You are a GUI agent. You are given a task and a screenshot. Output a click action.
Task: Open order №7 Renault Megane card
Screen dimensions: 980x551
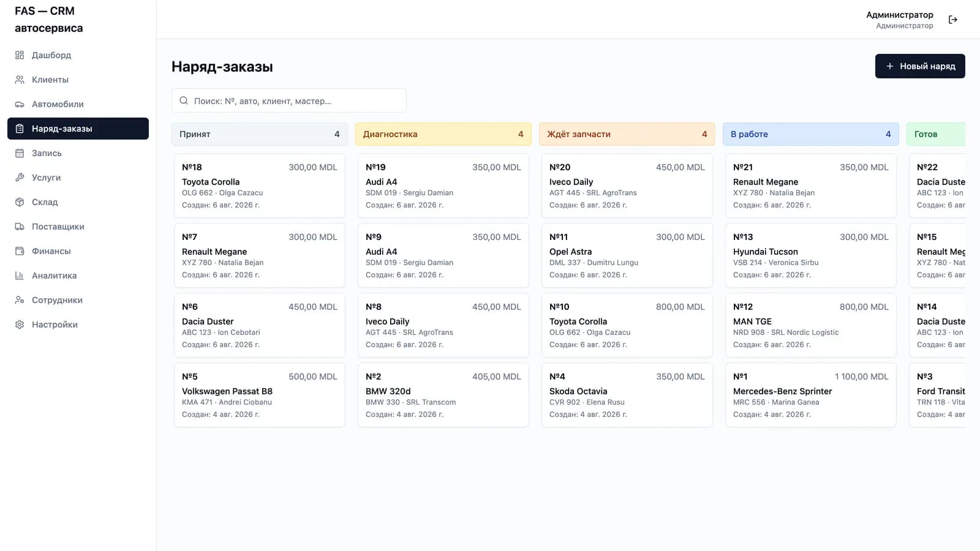pos(260,255)
